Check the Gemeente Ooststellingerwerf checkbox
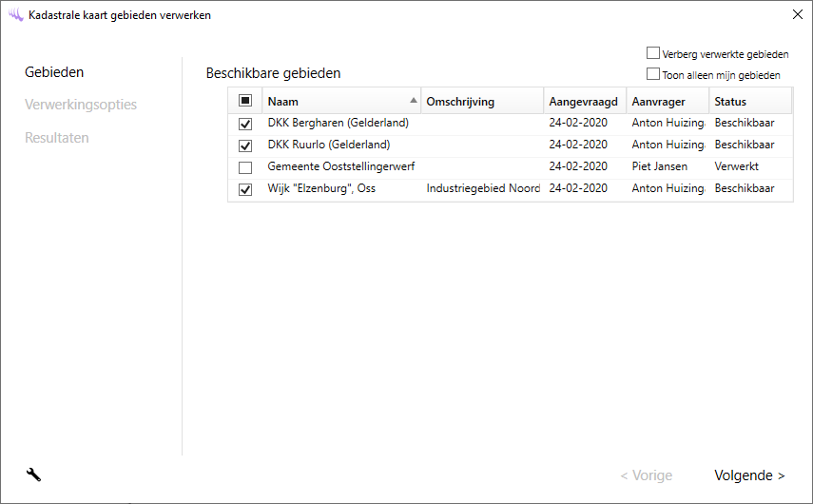This screenshot has height=504, width=813. (x=245, y=167)
